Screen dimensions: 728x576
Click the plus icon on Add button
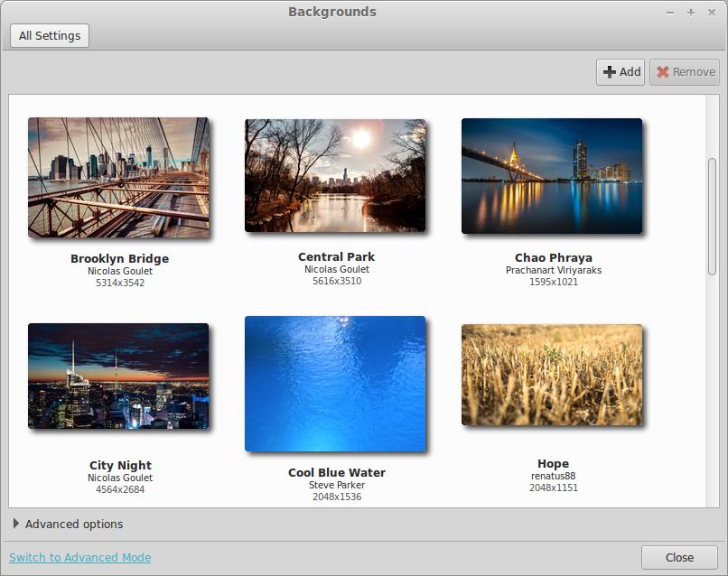(x=610, y=72)
